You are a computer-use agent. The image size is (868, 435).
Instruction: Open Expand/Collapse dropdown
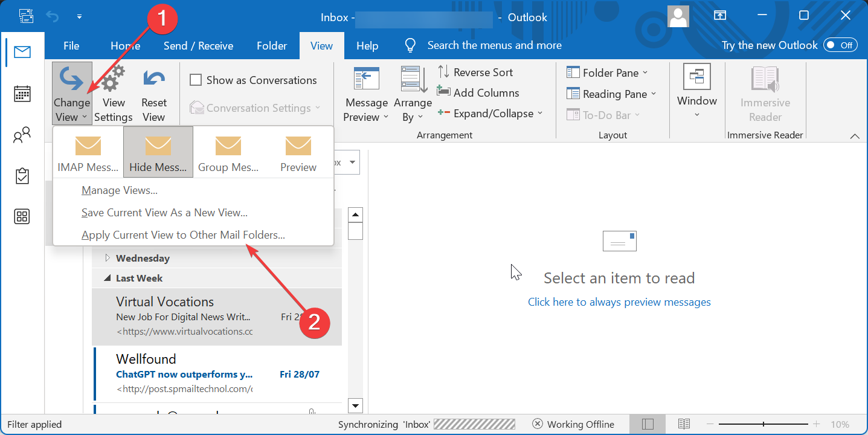(x=490, y=113)
